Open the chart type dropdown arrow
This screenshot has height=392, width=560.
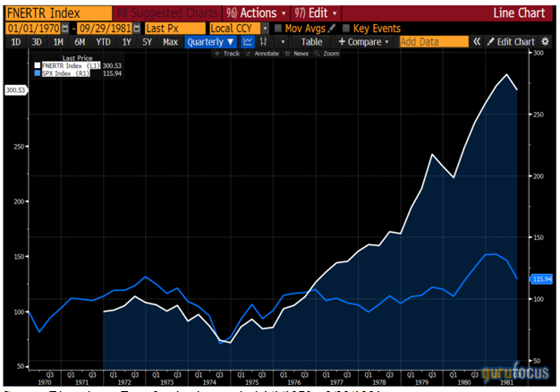[283, 42]
